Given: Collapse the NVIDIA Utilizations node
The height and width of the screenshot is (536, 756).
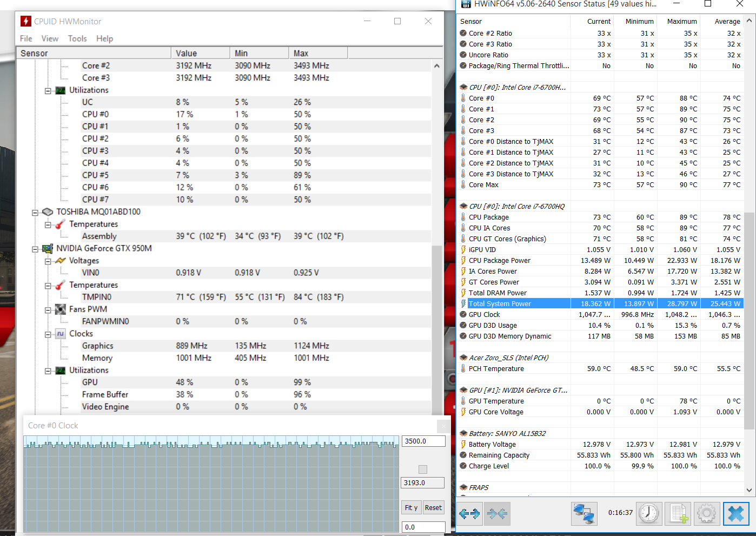Looking at the screenshot, I should [x=48, y=371].
